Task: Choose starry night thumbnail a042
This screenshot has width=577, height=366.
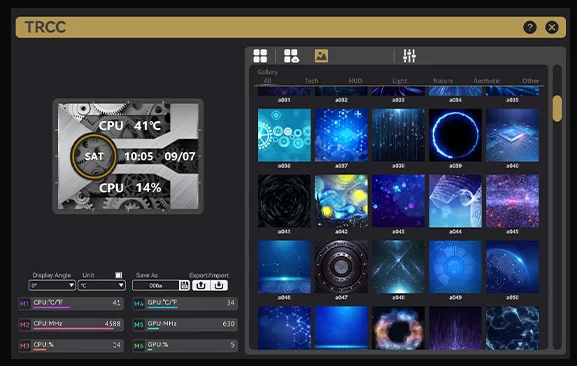Action: point(341,201)
